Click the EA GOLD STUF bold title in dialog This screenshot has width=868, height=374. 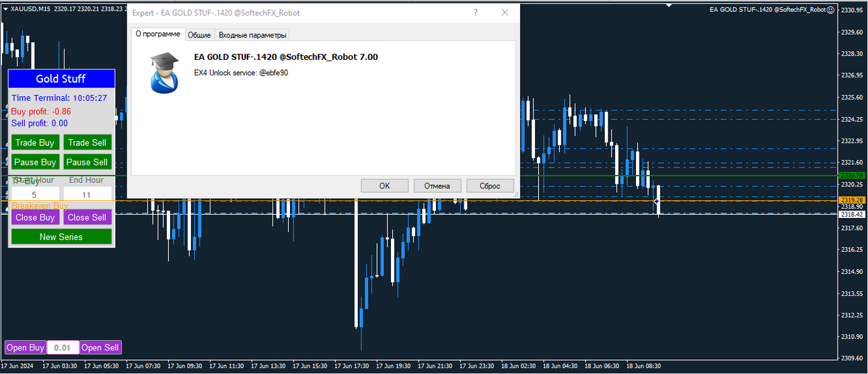(286, 57)
